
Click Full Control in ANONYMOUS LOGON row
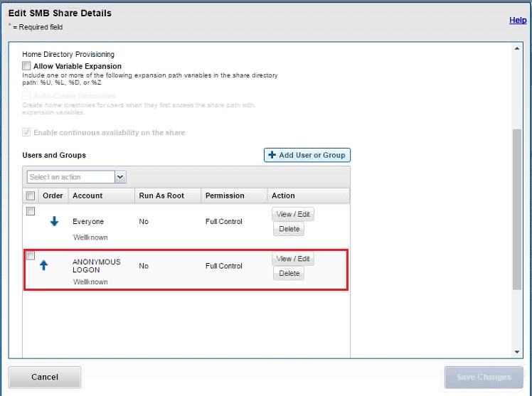click(223, 266)
